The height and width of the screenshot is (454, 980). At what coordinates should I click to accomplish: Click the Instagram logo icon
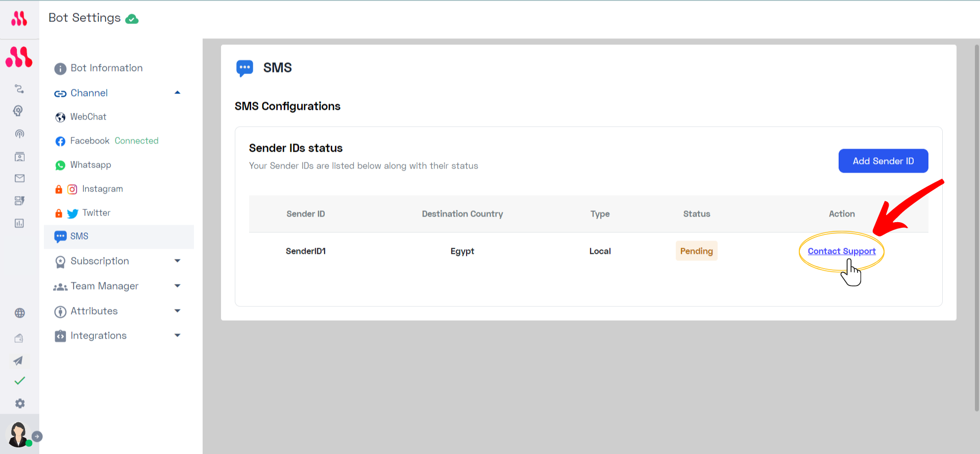point(72,189)
